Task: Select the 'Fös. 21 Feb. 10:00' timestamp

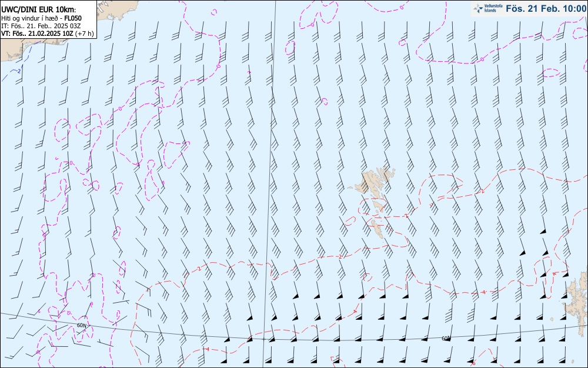Action: coord(546,8)
